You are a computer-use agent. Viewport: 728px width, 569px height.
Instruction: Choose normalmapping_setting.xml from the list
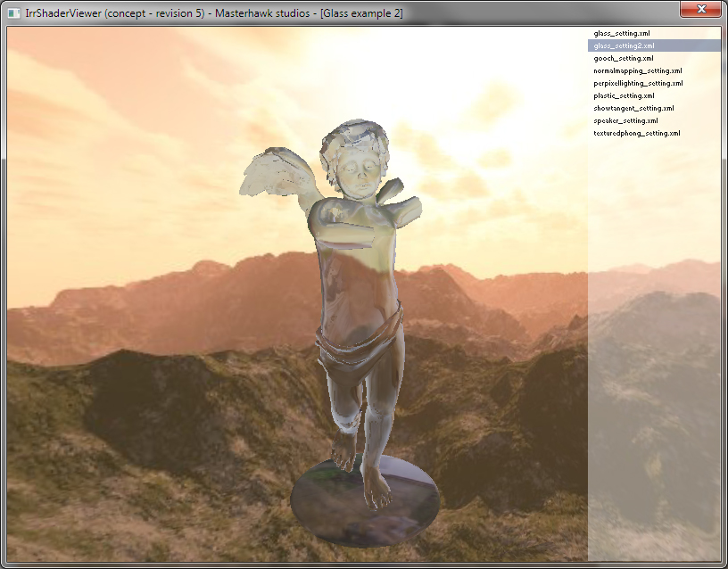point(637,70)
